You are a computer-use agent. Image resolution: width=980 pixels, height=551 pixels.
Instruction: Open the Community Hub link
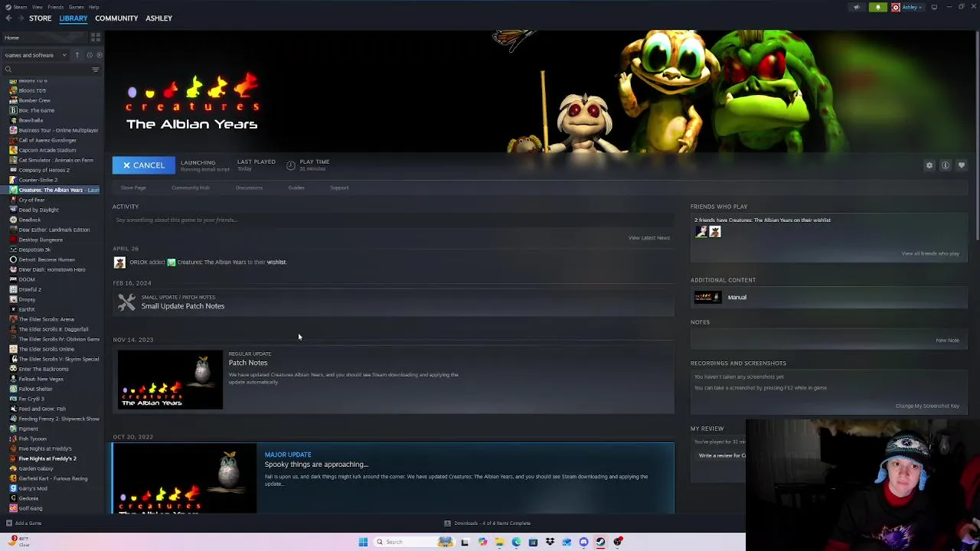click(191, 187)
